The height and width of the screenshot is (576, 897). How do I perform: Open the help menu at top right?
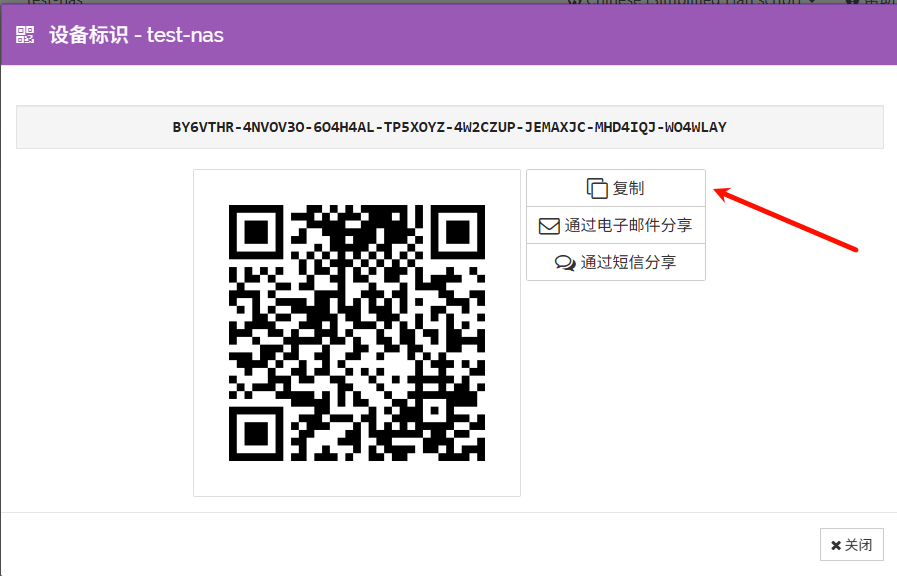[866, 2]
